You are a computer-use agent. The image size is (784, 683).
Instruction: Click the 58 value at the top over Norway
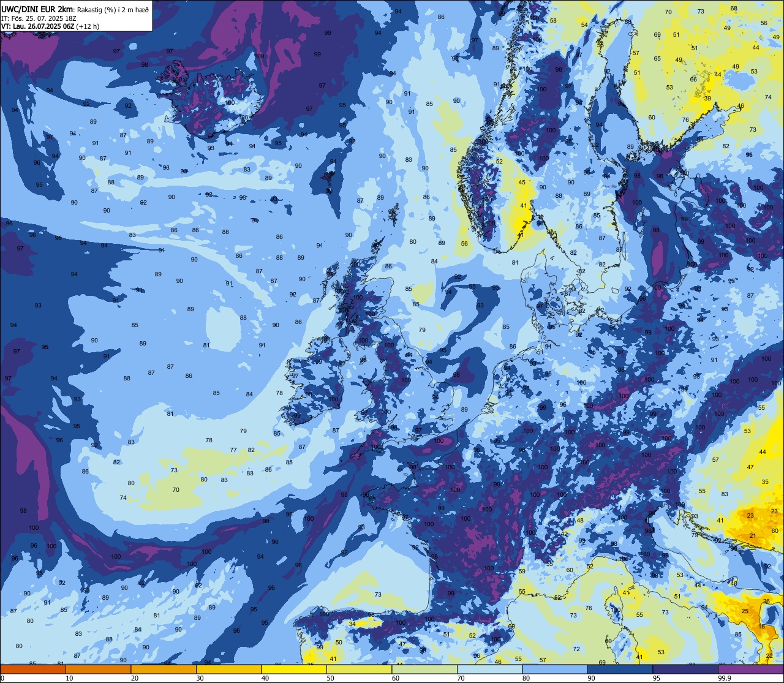[x=553, y=21]
